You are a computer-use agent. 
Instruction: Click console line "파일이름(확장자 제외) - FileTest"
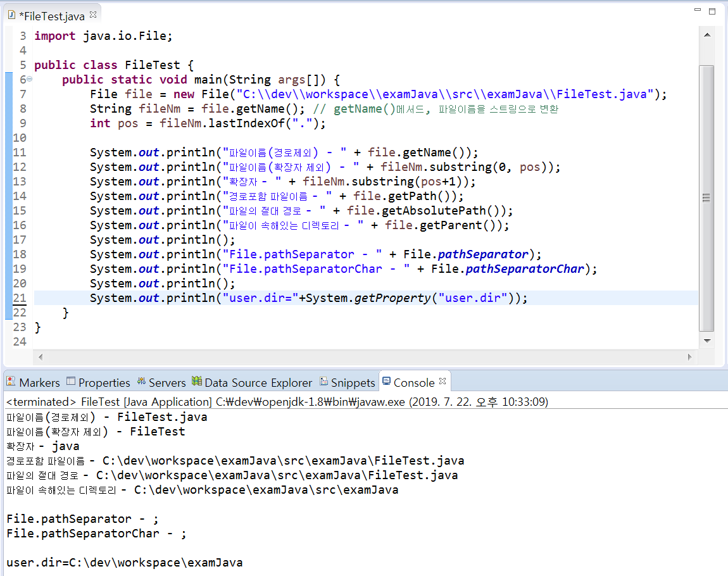pos(96,432)
